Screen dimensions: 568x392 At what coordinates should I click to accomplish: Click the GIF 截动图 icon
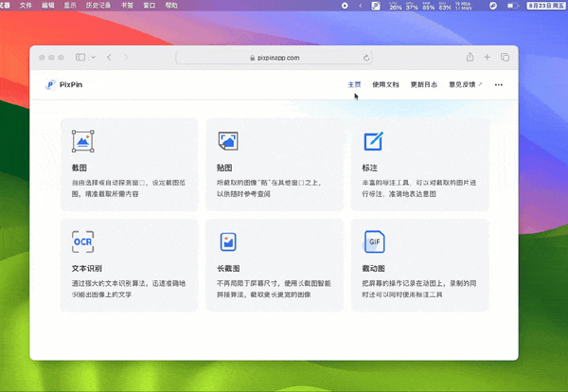coord(374,241)
